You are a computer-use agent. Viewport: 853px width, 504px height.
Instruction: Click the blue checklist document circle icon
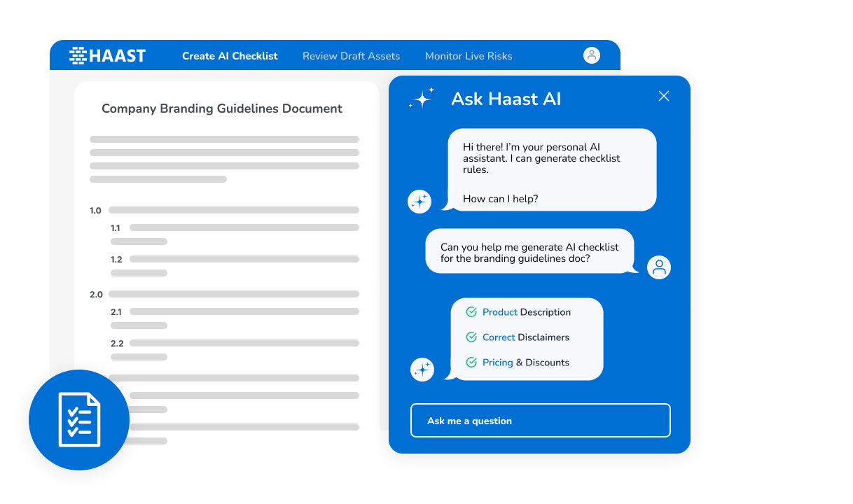pyautogui.click(x=79, y=420)
